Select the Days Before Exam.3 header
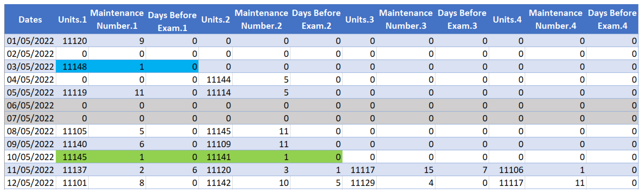This screenshot has height=193, width=644. [462, 20]
